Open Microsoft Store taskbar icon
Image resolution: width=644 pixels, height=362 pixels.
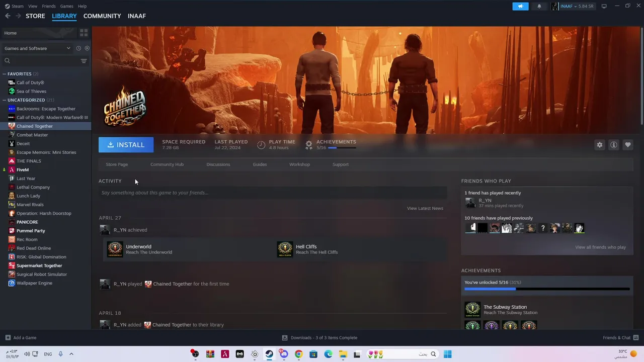click(x=313, y=354)
